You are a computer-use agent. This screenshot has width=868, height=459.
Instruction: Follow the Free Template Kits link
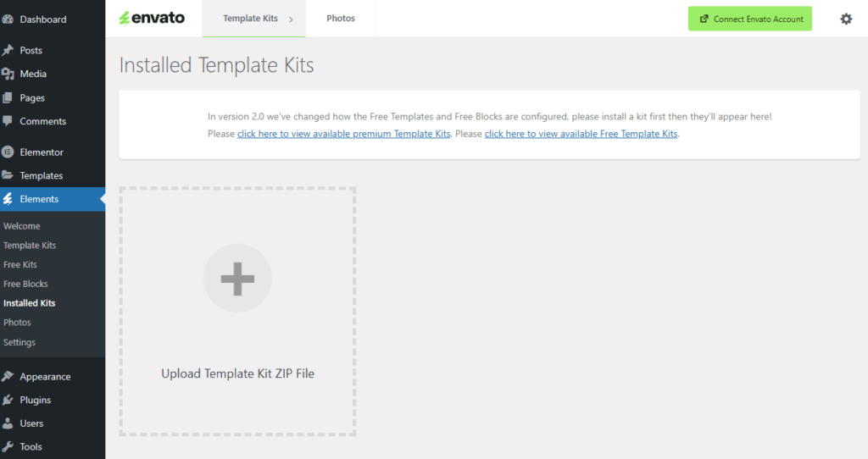pyautogui.click(x=581, y=134)
